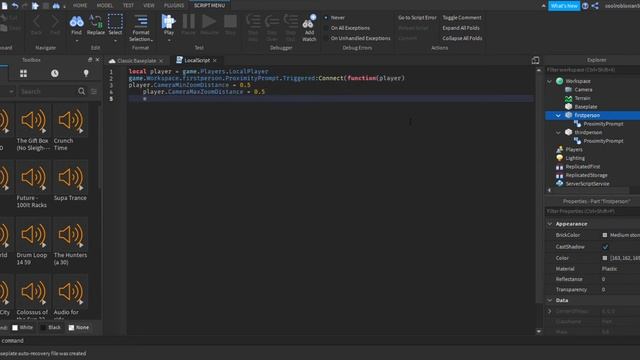This screenshot has width=640, height=360.
Task: Switch to the VIEW ribbon tab
Action: (149, 5)
